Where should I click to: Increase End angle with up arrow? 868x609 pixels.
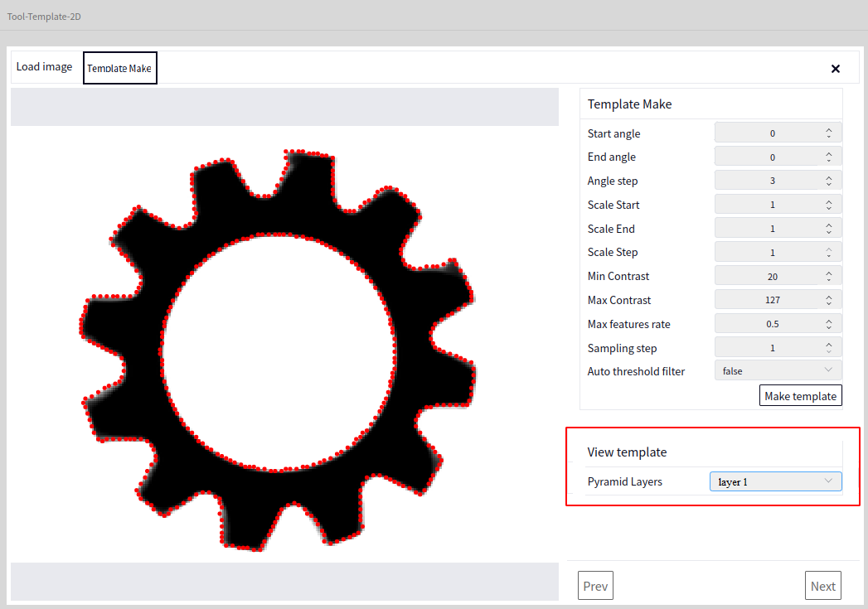coord(829,154)
